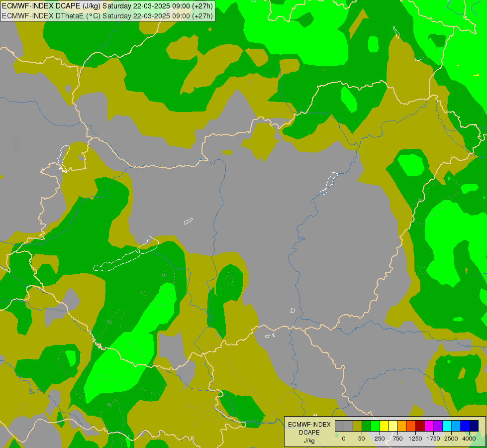
Task: Click the cyan legend swatch
Action: [447, 426]
